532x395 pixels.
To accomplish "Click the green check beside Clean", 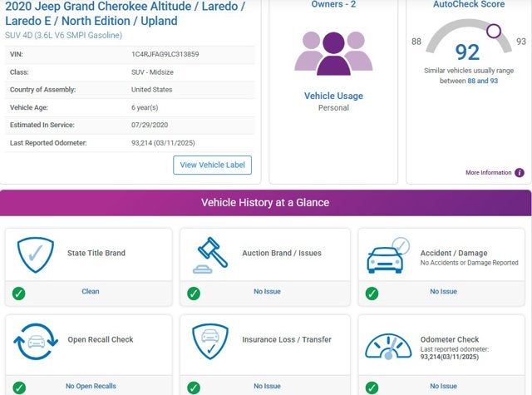I will coord(18,294).
